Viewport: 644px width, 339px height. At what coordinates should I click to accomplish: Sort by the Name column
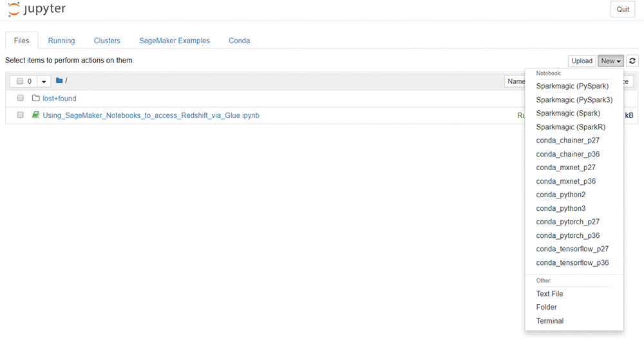tap(515, 81)
